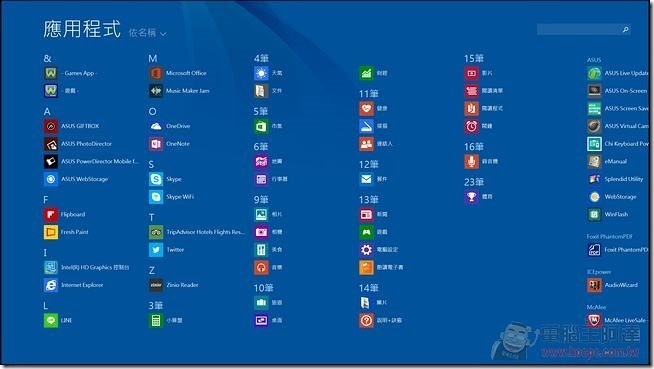The height and width of the screenshot is (369, 654).
Task: Open the Scan app under 11筆
Action: [x=374, y=126]
